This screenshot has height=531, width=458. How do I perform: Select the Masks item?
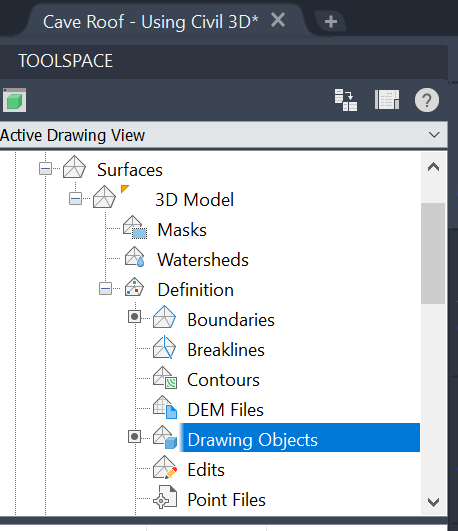click(x=182, y=230)
